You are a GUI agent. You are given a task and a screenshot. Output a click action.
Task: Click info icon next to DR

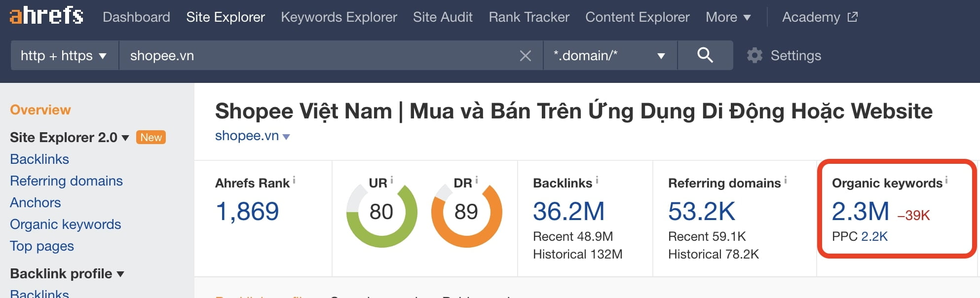(x=477, y=180)
